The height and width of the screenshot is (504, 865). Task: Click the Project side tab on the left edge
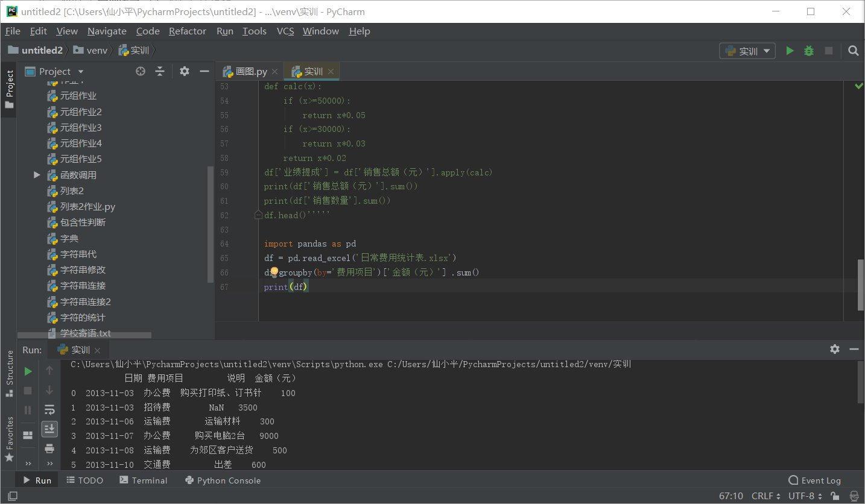pos(9,89)
